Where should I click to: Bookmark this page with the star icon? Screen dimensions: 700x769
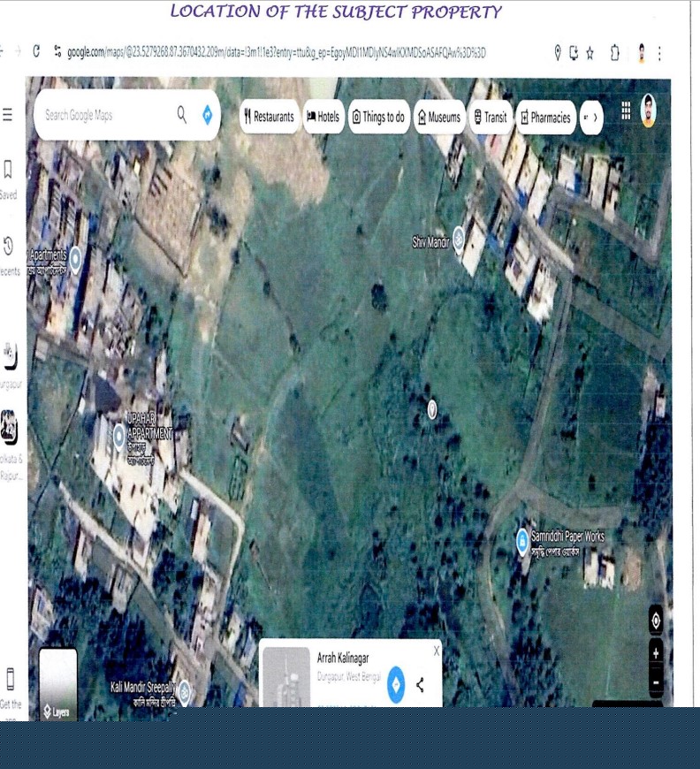590,53
